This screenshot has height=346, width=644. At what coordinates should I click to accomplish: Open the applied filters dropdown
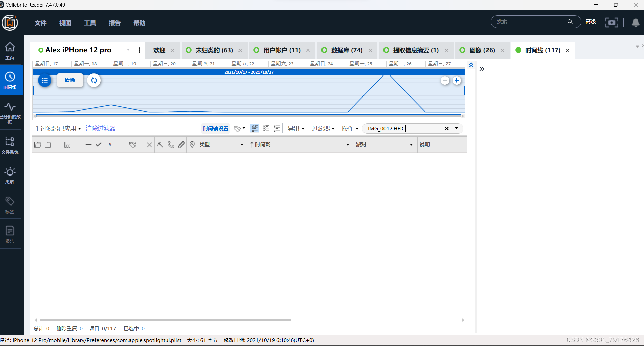coord(58,129)
